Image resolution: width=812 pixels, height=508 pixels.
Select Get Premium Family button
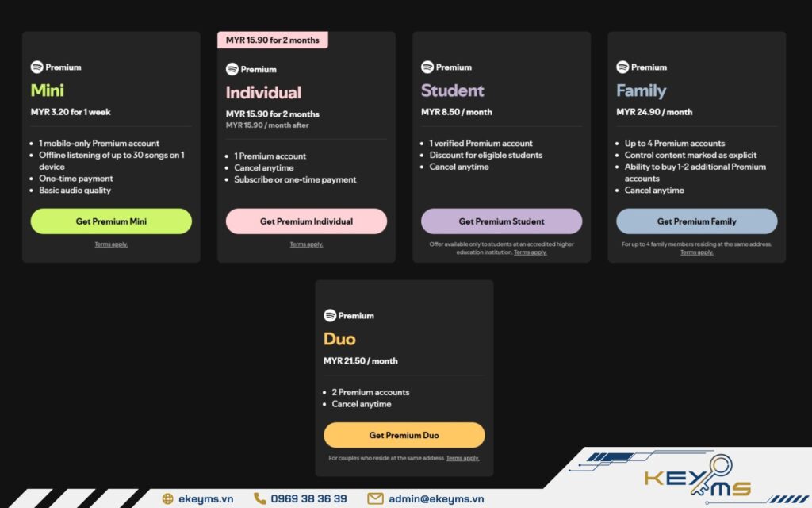click(696, 221)
